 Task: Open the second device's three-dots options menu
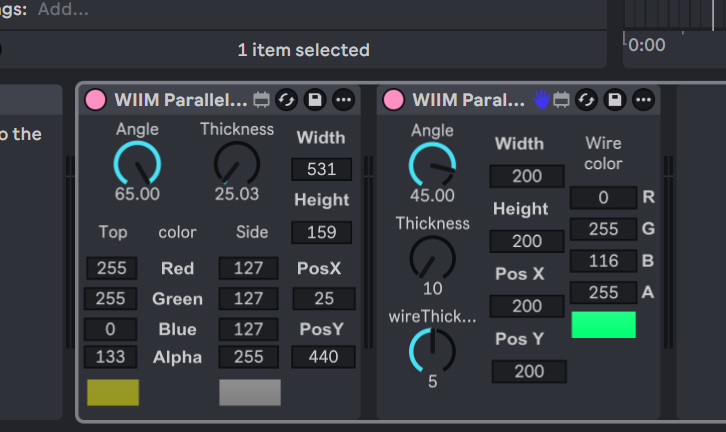click(x=644, y=100)
